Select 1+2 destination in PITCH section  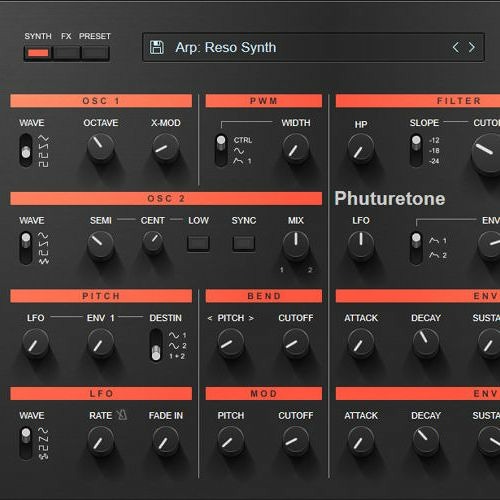pyautogui.click(x=177, y=356)
